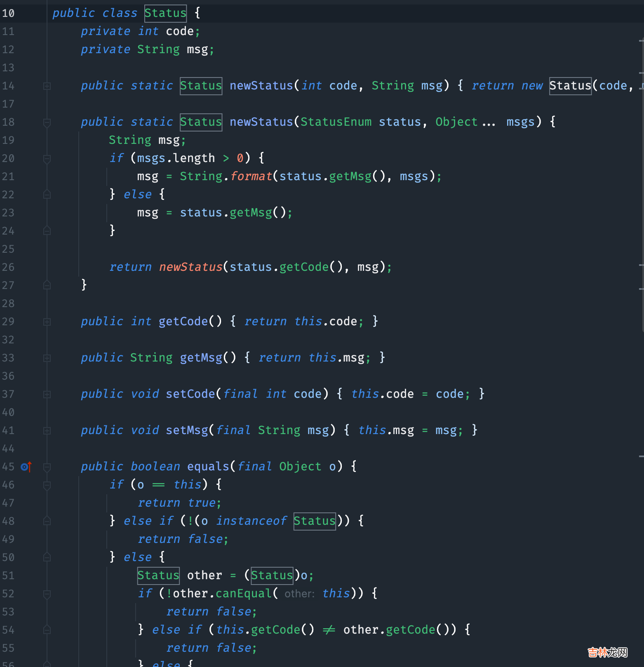This screenshot has width=644, height=667.
Task: Click instanceof keyword on line 48
Action: click(251, 521)
